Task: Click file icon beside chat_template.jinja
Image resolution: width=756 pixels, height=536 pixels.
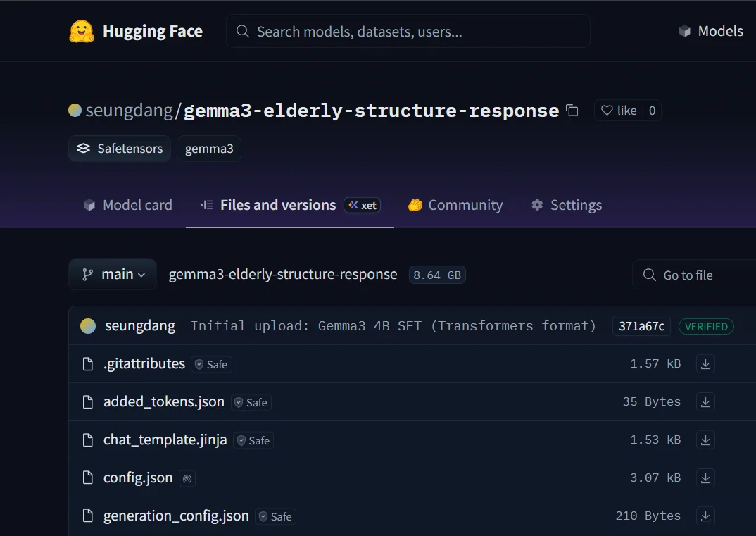Action: point(88,440)
